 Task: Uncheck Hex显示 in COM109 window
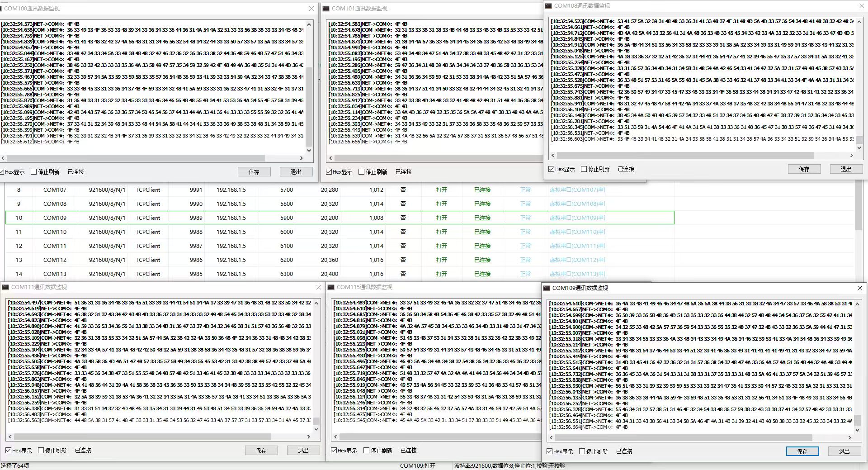tap(550, 451)
